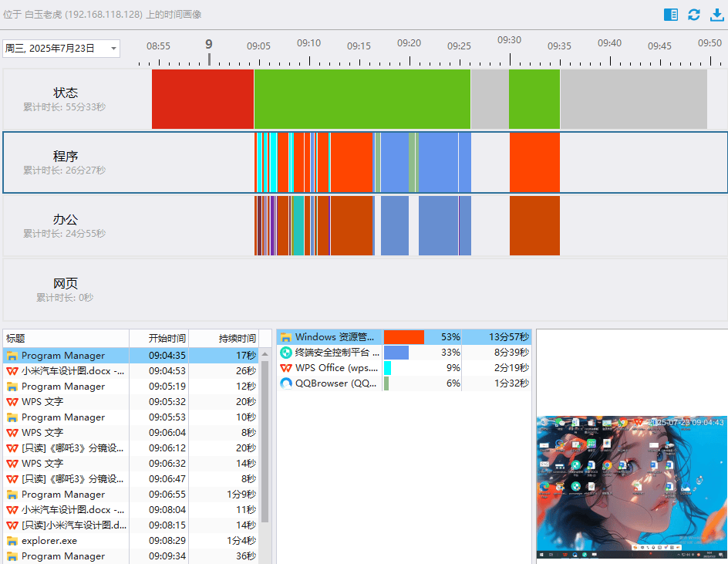Click the long green segment in the 状态 timeline
Viewport: 728px width, 564px height.
pos(362,99)
